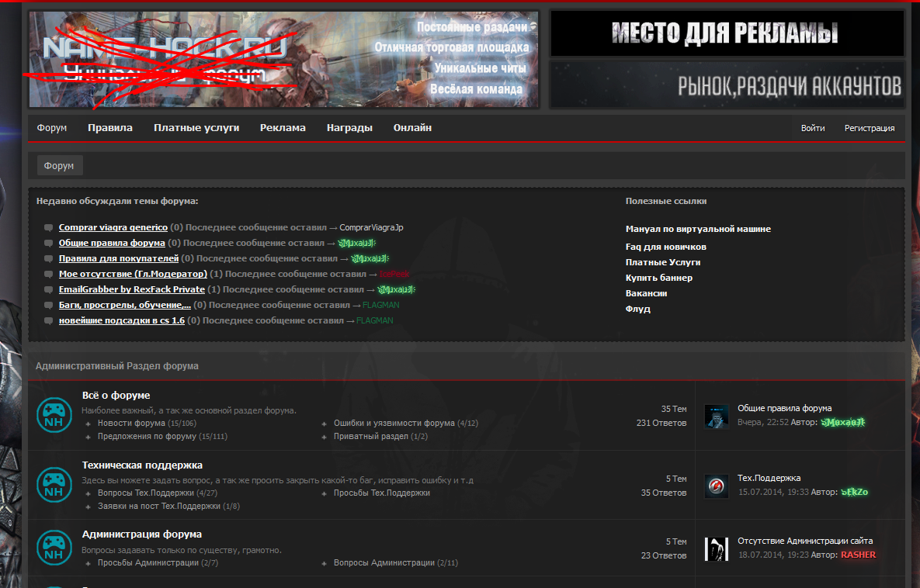Open topic Мое отсутствие (Гл.Модератор)
The width and height of the screenshot is (920, 588).
point(134,274)
